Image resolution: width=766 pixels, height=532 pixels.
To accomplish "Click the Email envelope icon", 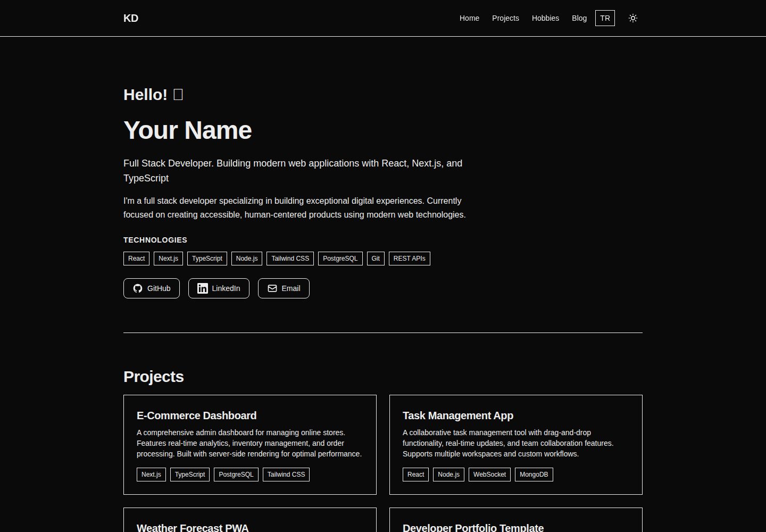I will pos(272,288).
